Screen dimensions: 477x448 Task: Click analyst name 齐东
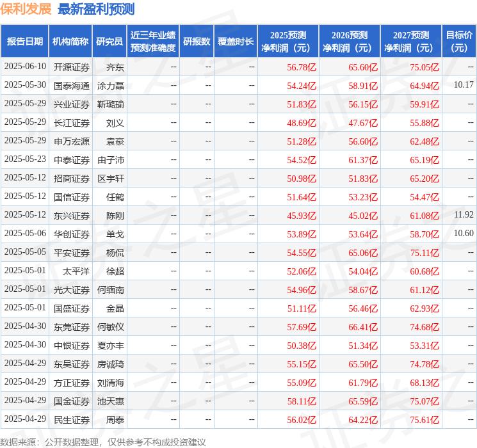115,67
